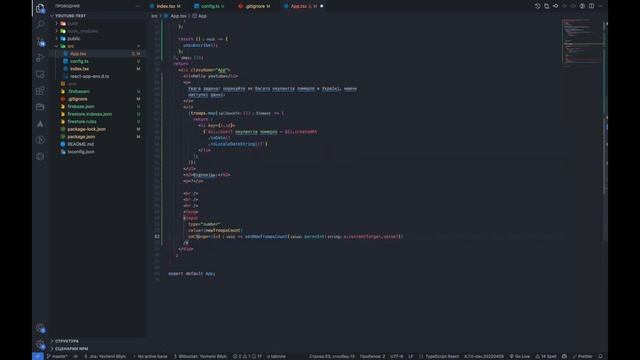The height and width of the screenshot is (360, 640).
Task: Click the open changes icon in editor toolbar
Action: pos(547,6)
